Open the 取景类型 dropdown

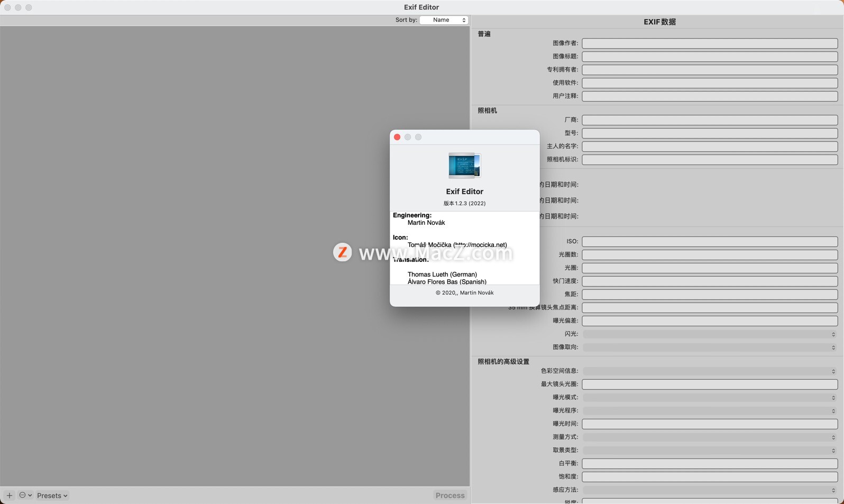click(x=710, y=451)
